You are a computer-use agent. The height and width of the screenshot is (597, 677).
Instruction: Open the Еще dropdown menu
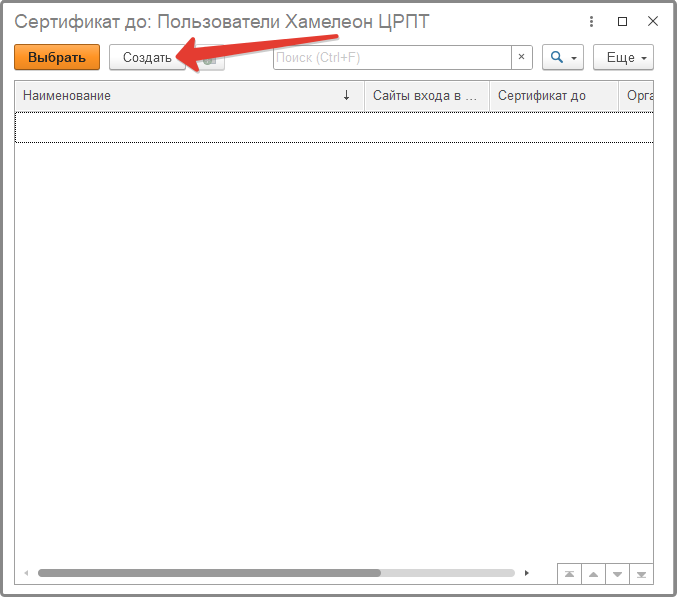(x=623, y=57)
